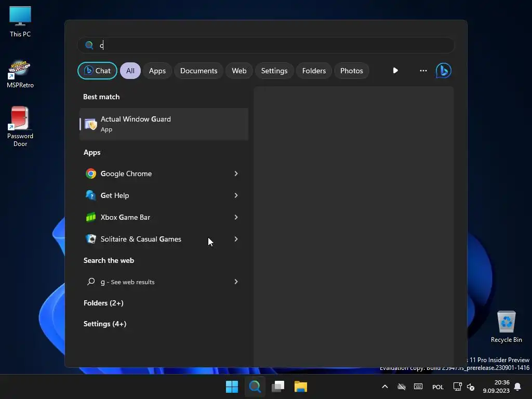
Task: Switch to Chat tab
Action: (x=97, y=71)
